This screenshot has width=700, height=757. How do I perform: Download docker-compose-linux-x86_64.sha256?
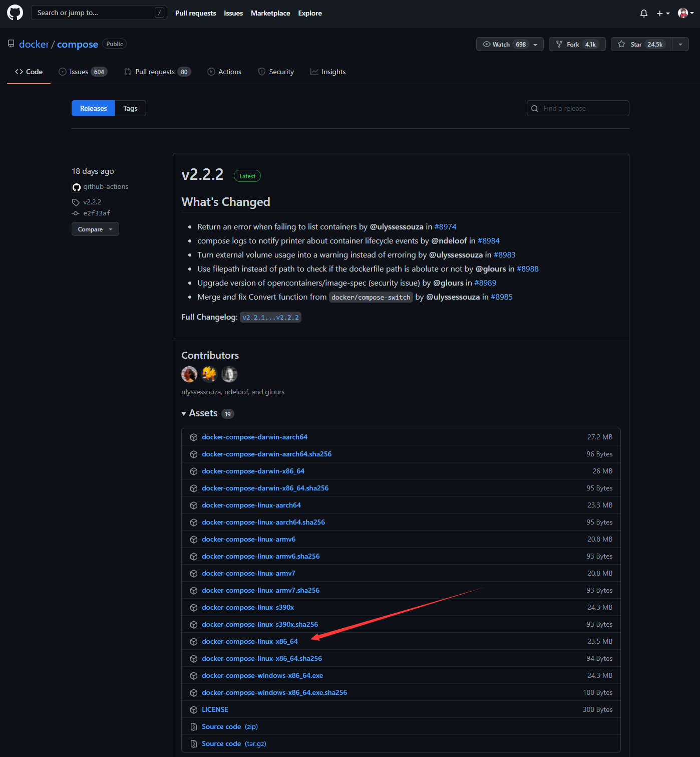point(262,658)
